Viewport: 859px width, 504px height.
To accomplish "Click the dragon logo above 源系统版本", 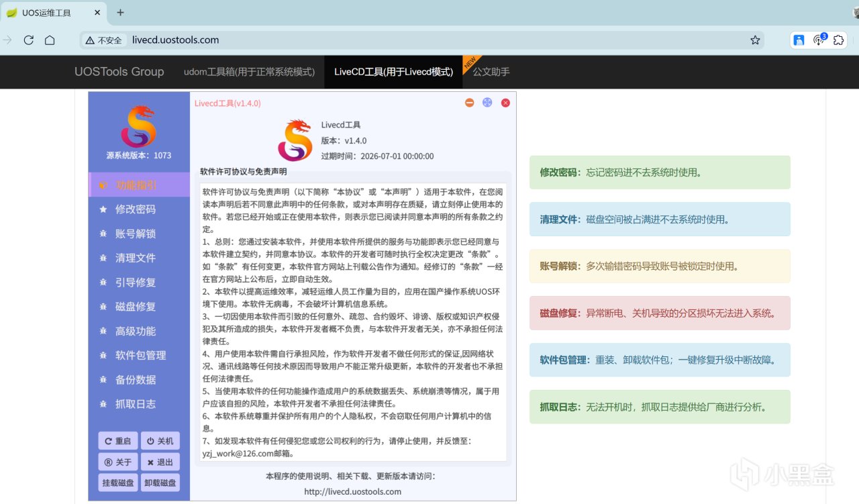I will [138, 126].
